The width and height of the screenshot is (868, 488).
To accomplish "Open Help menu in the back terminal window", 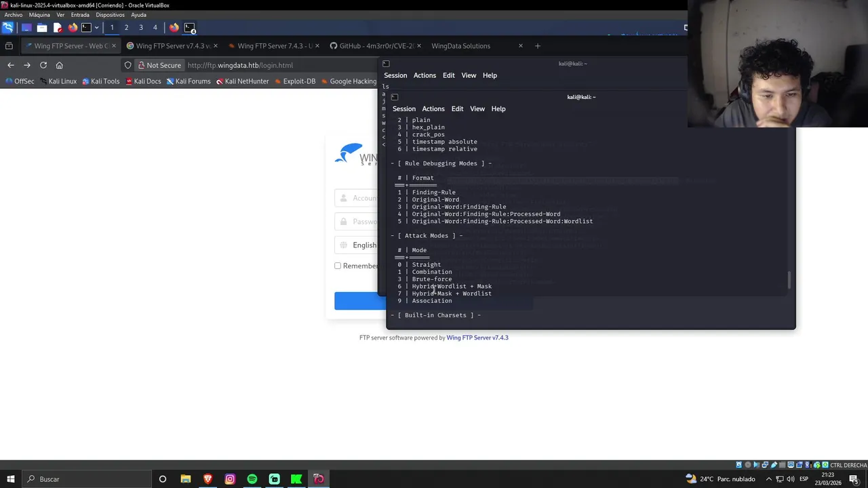I will click(x=490, y=75).
